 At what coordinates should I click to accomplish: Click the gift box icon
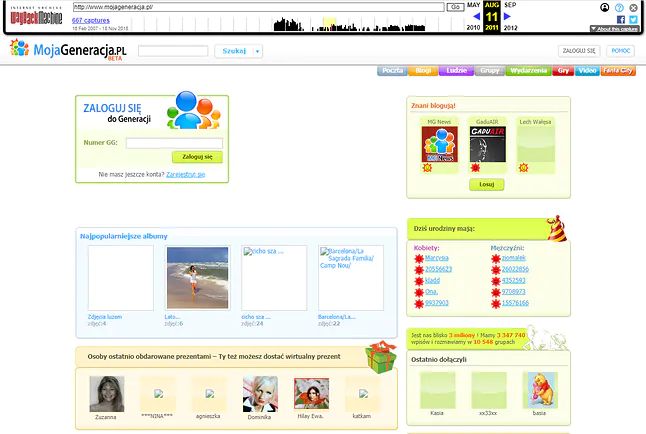click(381, 357)
